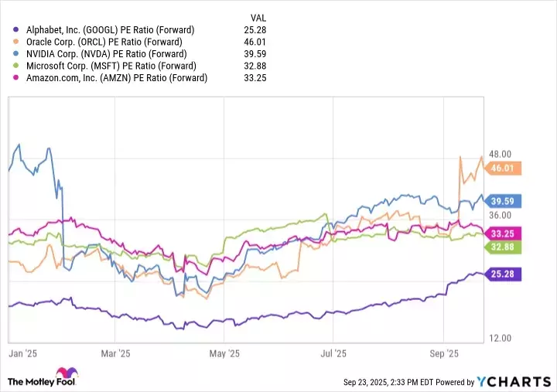Viewport: 557px width, 392px height.
Task: Select Alphabet, Inc. (GOOGL) PE Ratio legend label
Action: 110,29
